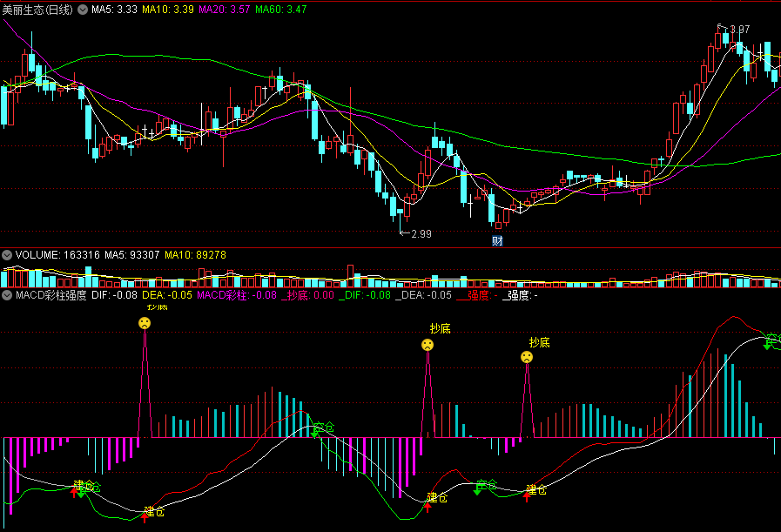
Task: Click the 抄底 text above the last spike
Action: click(x=540, y=342)
